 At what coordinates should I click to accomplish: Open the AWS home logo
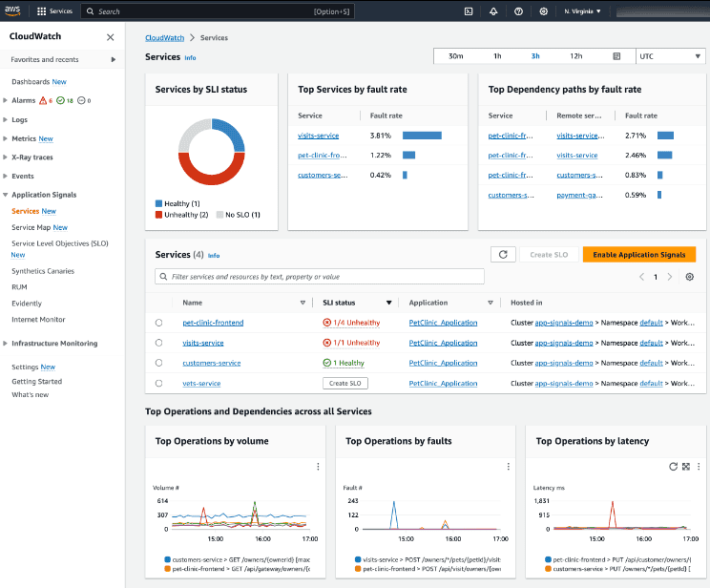[x=12, y=10]
